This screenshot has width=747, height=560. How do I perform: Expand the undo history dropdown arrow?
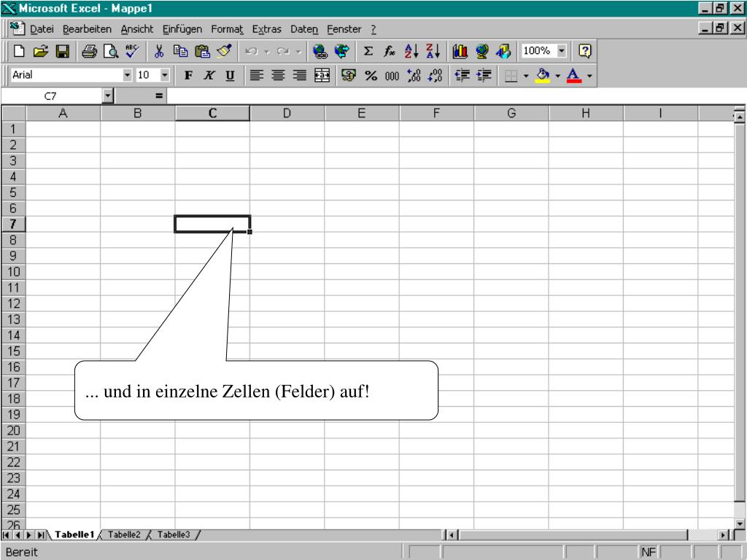(267, 51)
